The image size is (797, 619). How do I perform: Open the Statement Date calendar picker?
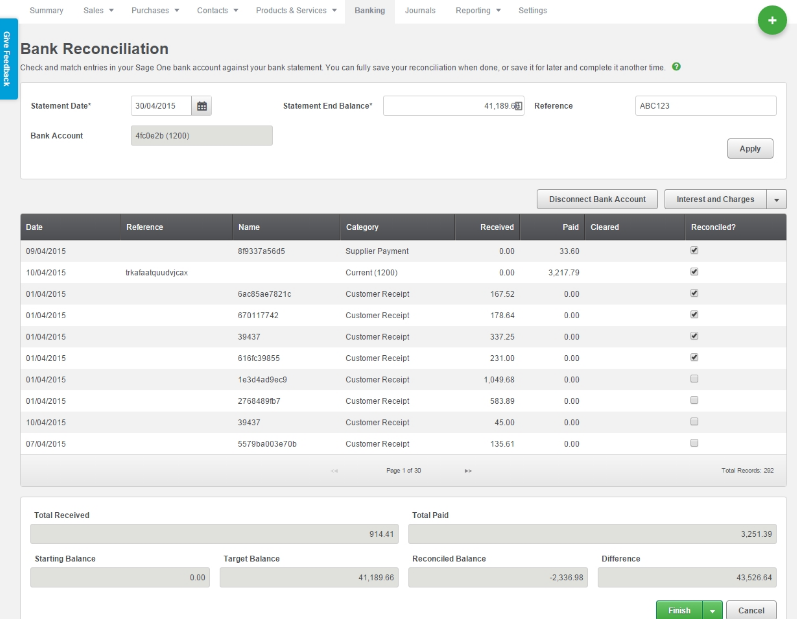tap(202, 106)
